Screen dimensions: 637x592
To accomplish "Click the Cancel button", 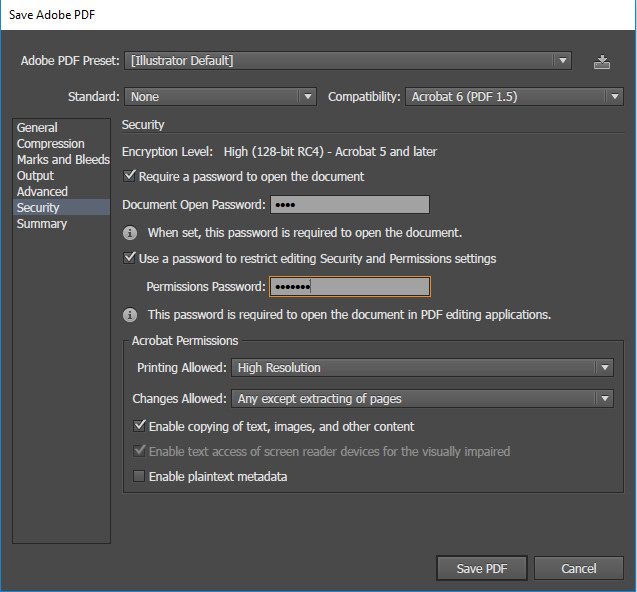I will pos(579,568).
